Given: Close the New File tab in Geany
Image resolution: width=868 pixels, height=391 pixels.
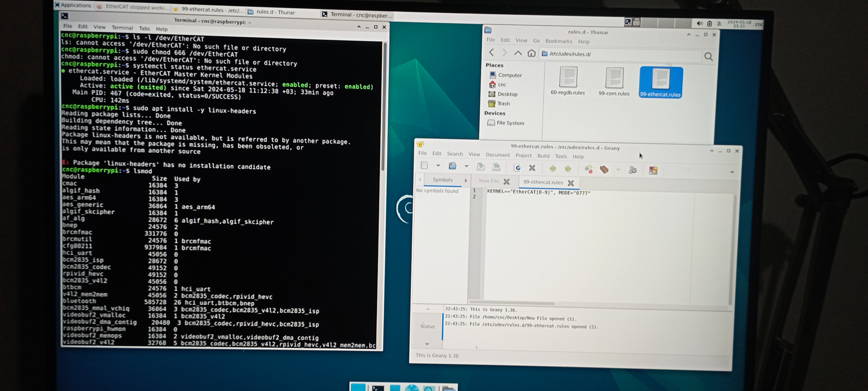Looking at the screenshot, I should click(x=506, y=181).
